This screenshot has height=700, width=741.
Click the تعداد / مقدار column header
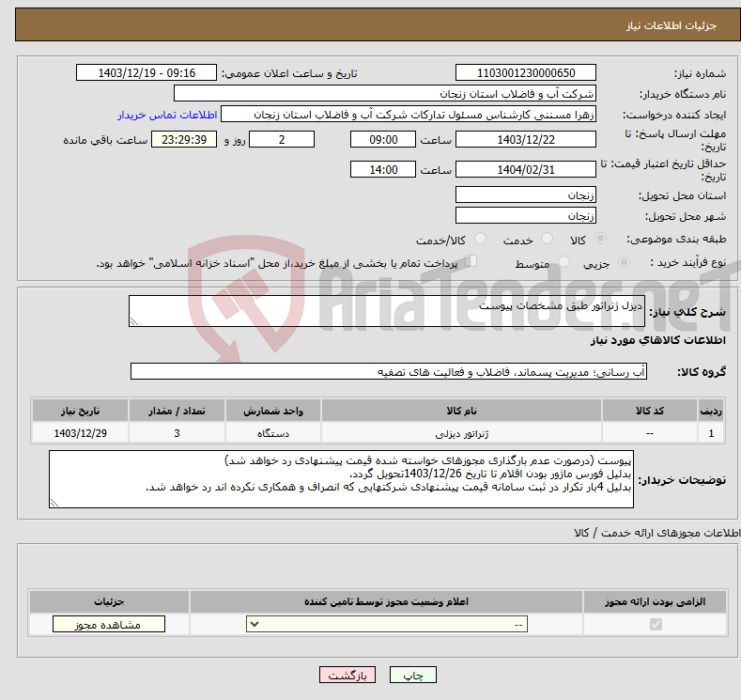point(177,411)
